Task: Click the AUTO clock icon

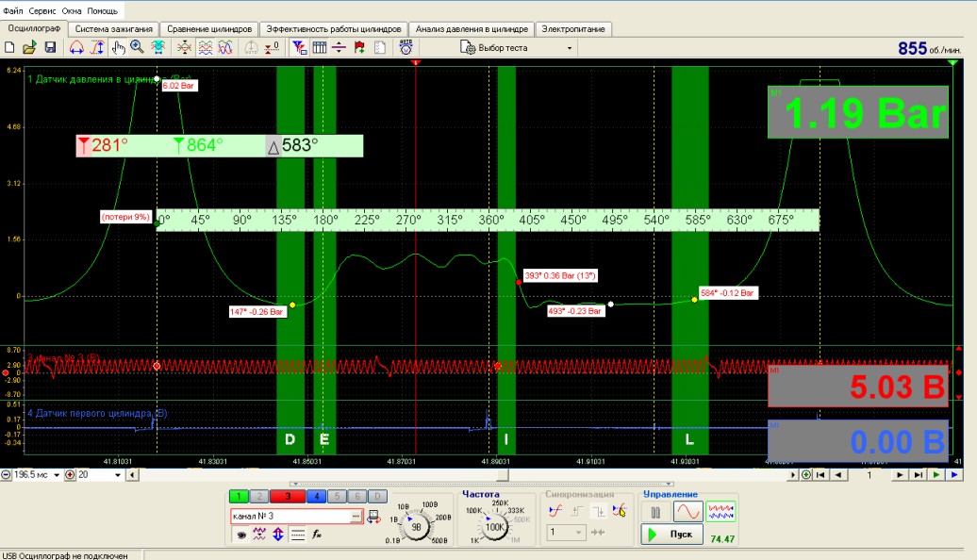Action: click(x=406, y=47)
